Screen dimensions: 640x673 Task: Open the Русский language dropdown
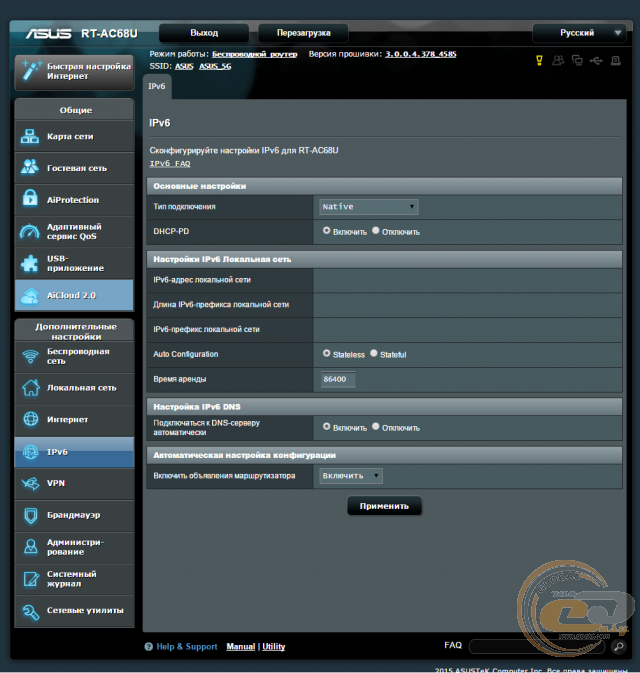pyautogui.click(x=579, y=33)
